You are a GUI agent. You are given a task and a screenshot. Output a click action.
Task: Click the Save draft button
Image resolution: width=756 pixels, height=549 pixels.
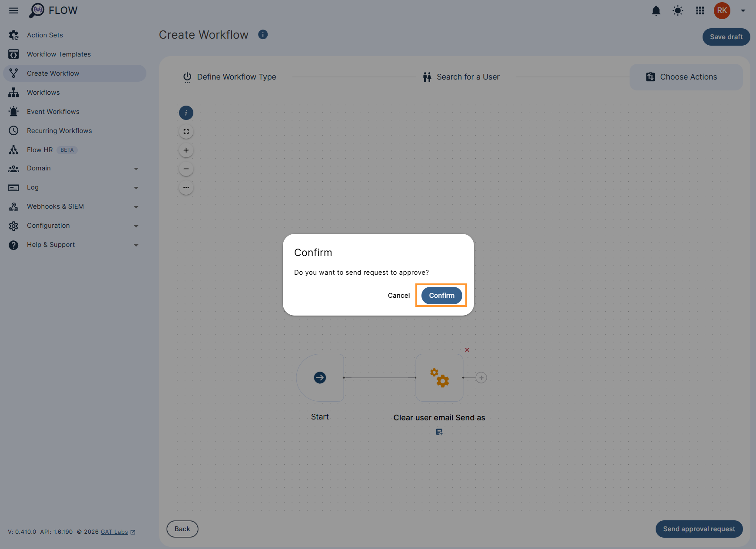(x=726, y=37)
